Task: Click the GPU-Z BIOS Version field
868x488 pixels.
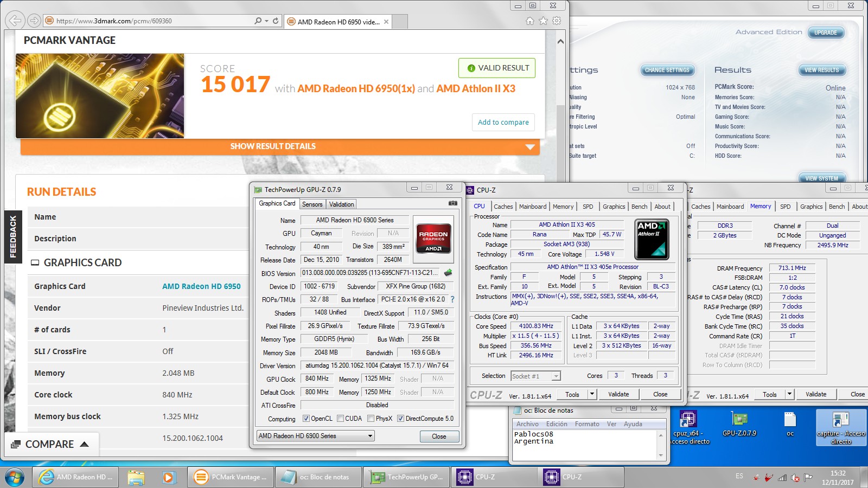Action: click(x=371, y=273)
